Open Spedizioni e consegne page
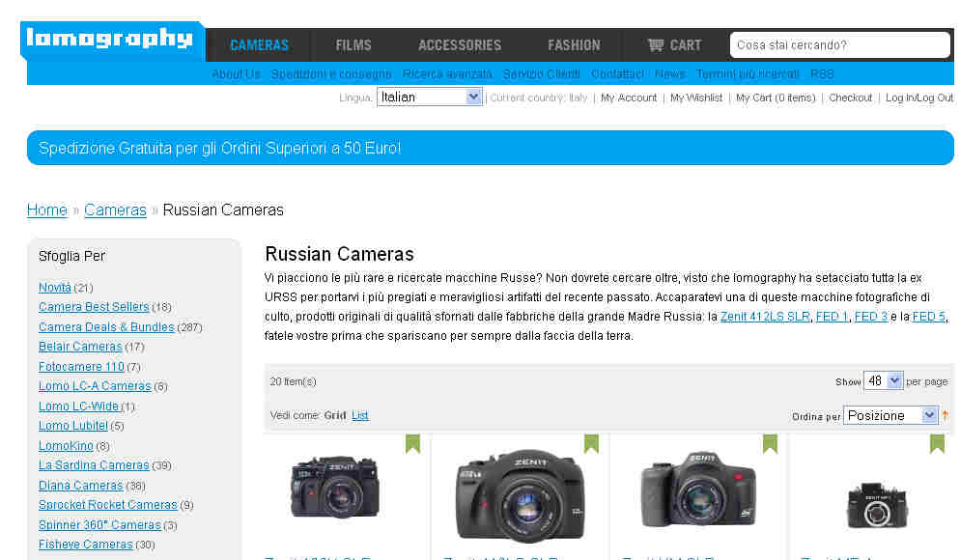 point(331,74)
